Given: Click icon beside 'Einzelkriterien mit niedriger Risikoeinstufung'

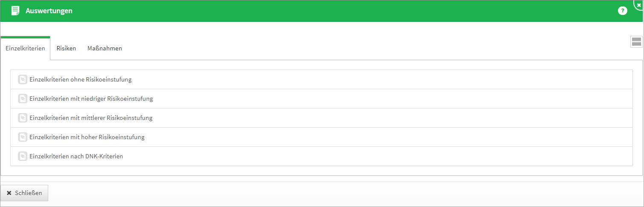Looking at the screenshot, I should (x=23, y=99).
